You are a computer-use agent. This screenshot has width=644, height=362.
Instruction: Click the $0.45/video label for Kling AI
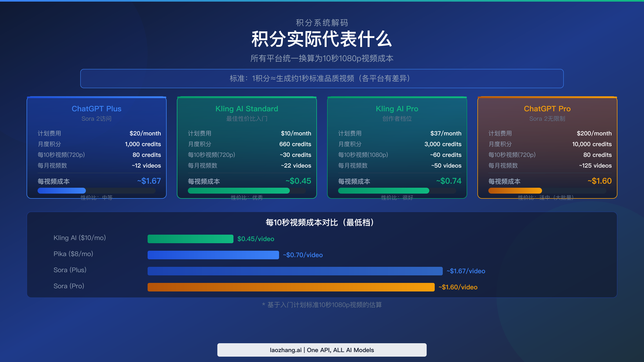[255, 239]
